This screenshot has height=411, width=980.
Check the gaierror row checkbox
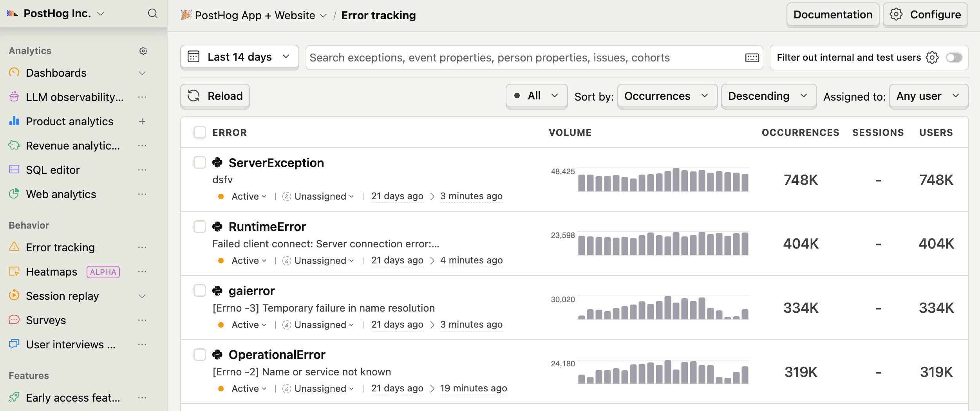coord(200,290)
